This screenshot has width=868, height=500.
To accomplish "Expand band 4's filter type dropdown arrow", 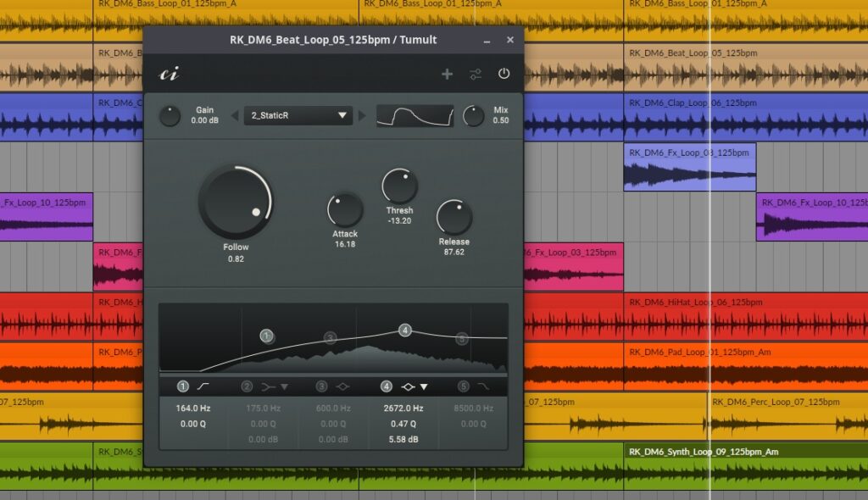I will 422,386.
